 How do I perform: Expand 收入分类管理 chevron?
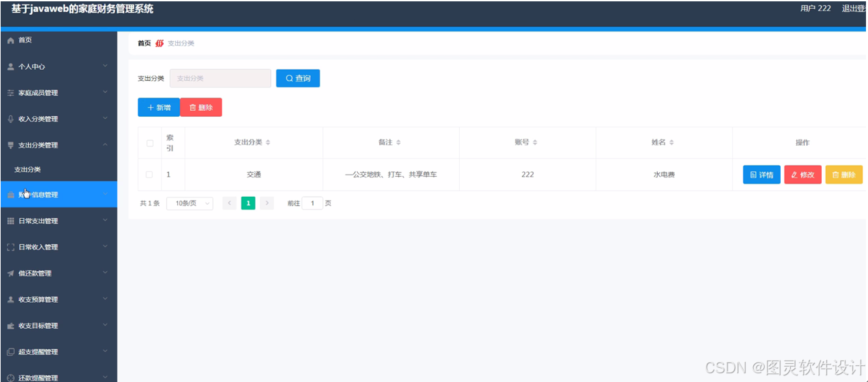point(105,118)
